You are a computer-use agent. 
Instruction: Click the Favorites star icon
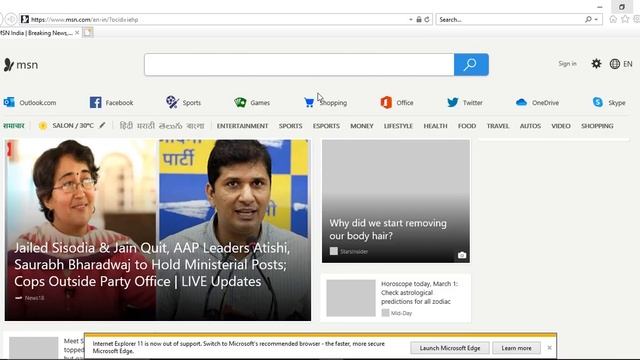pos(625,19)
